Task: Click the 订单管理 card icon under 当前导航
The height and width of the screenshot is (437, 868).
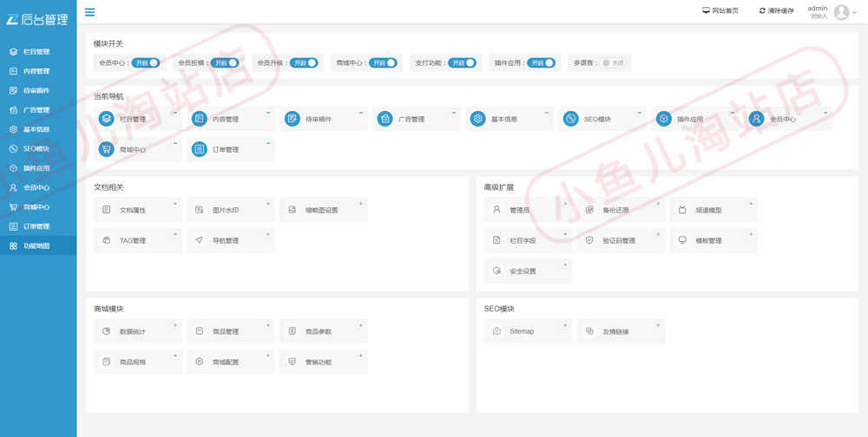Action: pyautogui.click(x=200, y=149)
